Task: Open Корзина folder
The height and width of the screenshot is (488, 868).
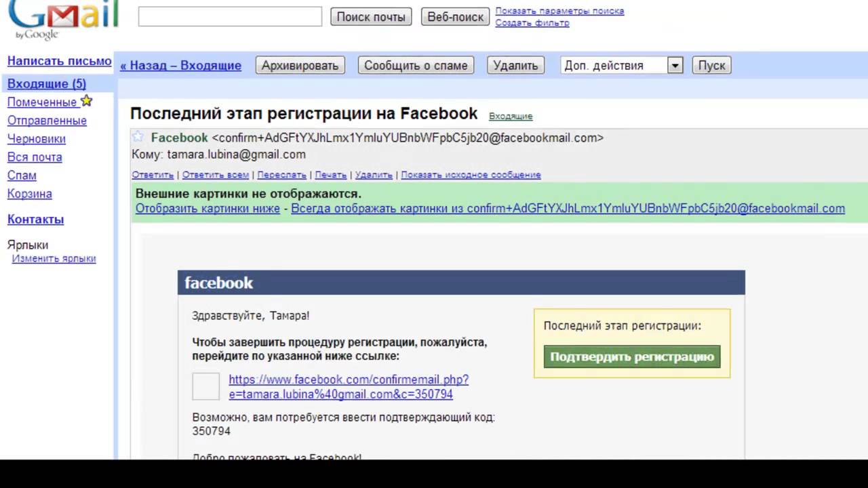Action: [29, 194]
